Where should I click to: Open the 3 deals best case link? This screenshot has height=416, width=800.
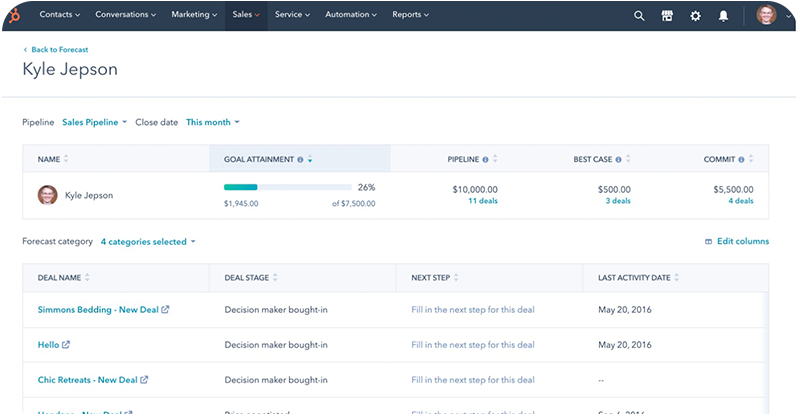coord(618,201)
